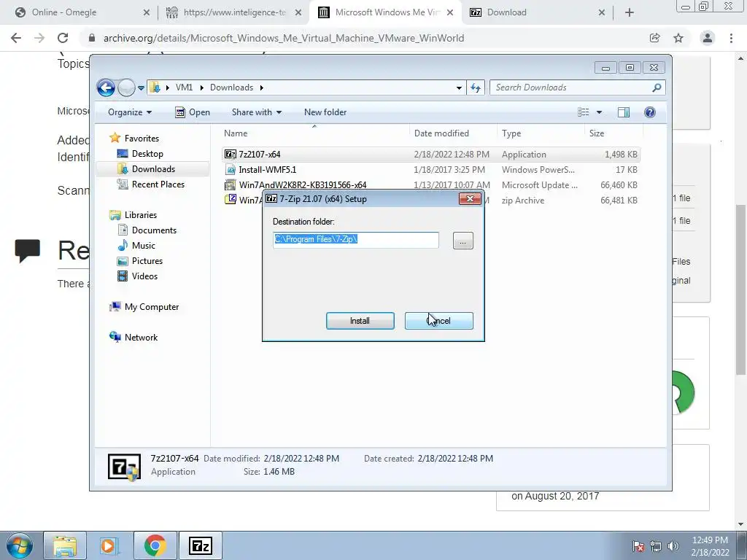Edit the Destination folder path field
This screenshot has width=747, height=560.
(356, 239)
